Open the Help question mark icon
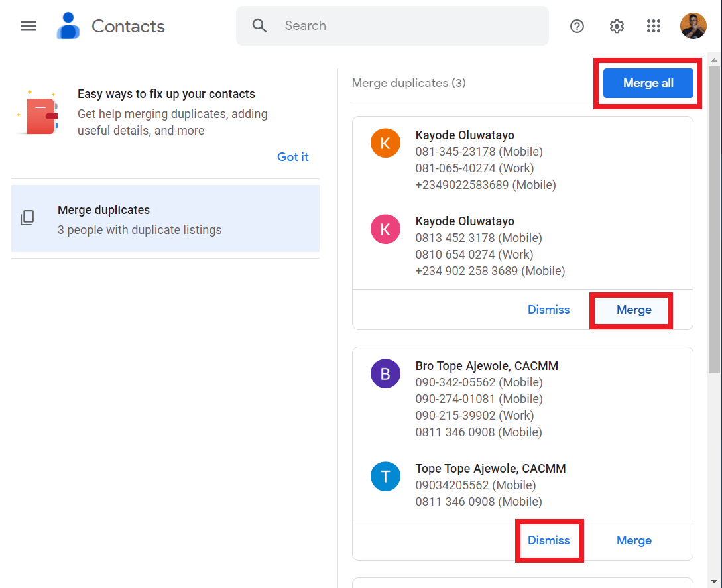722x588 pixels. [577, 26]
